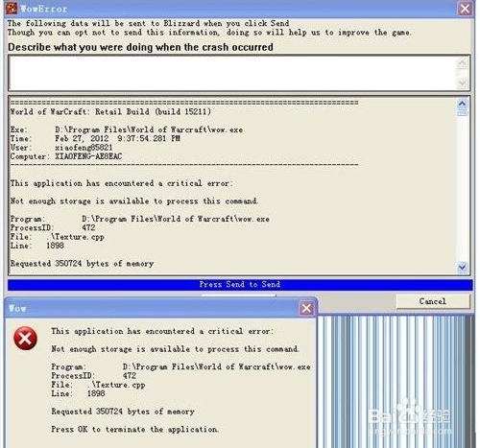Screen dimensions: 480x448
Task: Click the WowError title bar icon
Action: pyautogui.click(x=12, y=9)
